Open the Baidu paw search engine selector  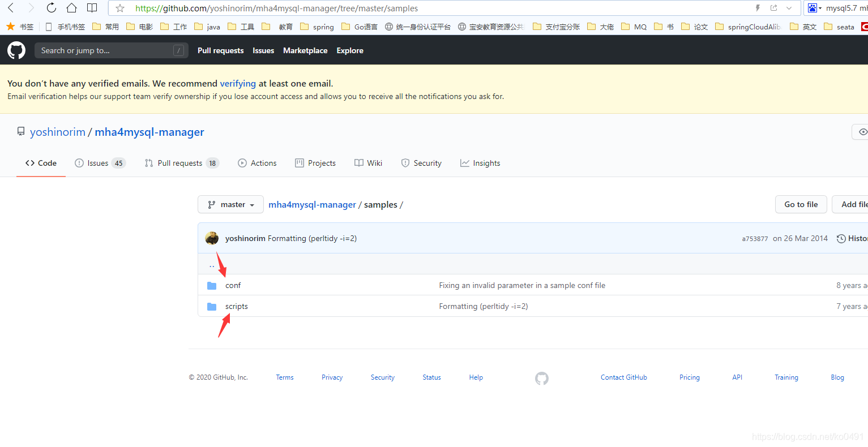(815, 8)
